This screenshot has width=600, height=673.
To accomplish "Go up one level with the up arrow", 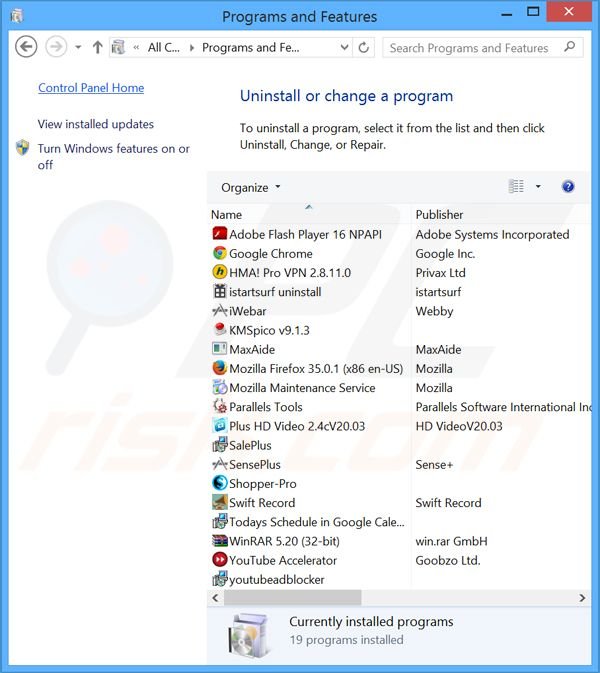I will click(x=97, y=47).
